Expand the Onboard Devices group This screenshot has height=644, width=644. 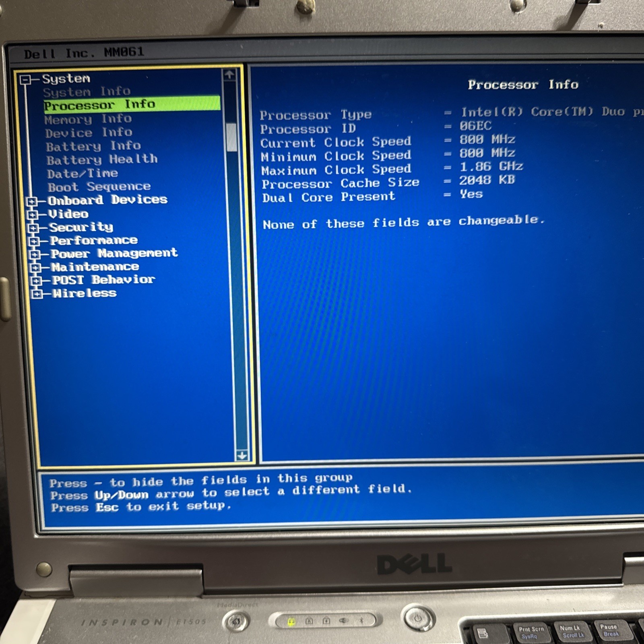[32, 201]
